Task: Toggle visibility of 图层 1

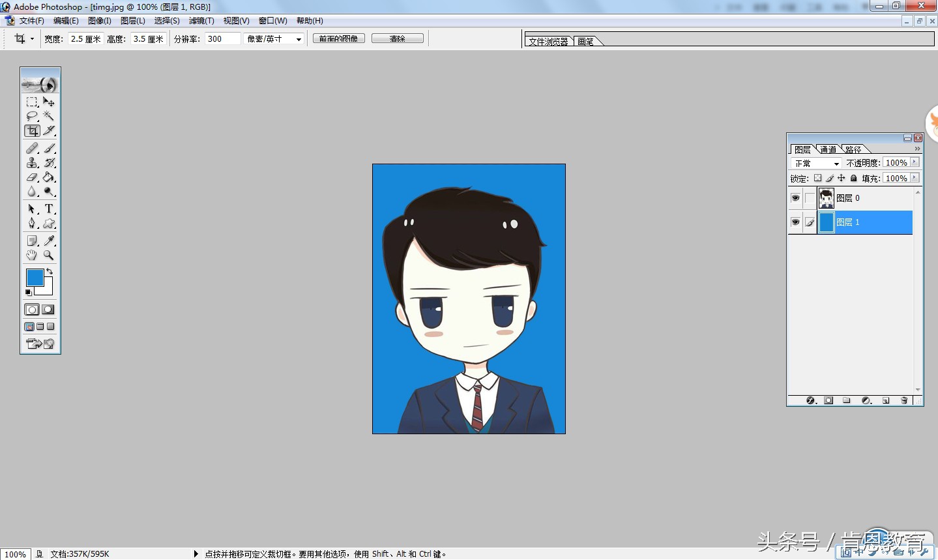Action: [x=795, y=222]
